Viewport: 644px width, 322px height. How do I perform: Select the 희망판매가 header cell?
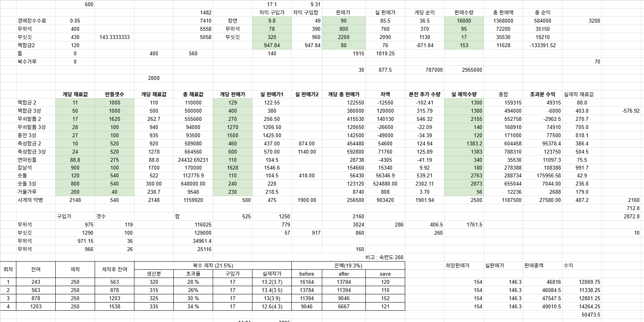point(457,265)
